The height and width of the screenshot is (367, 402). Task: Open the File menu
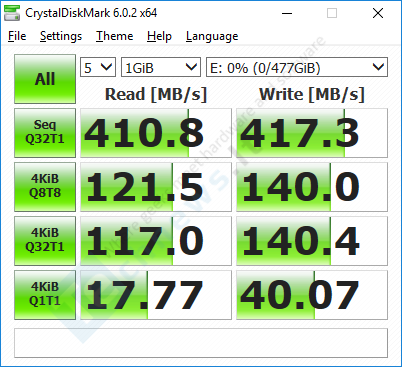click(x=17, y=36)
